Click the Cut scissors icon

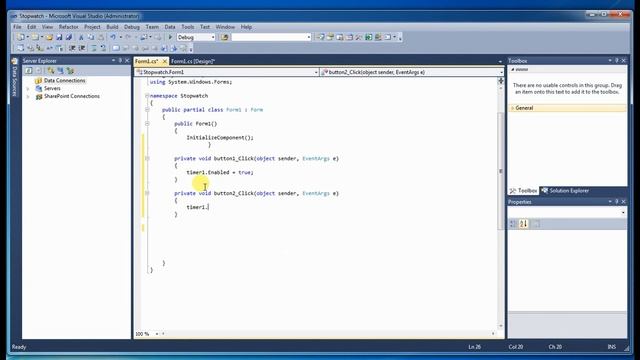click(81, 37)
